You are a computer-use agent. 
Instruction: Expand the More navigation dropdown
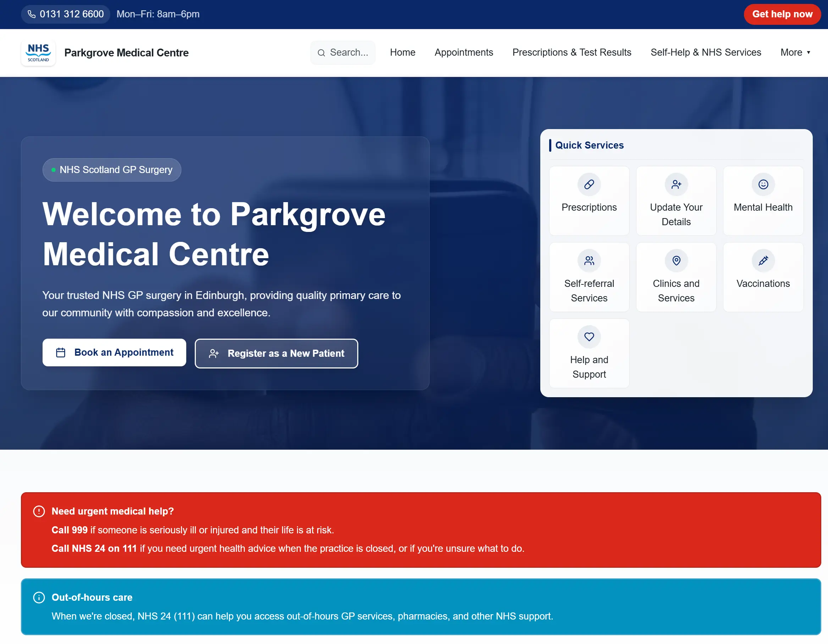click(795, 52)
